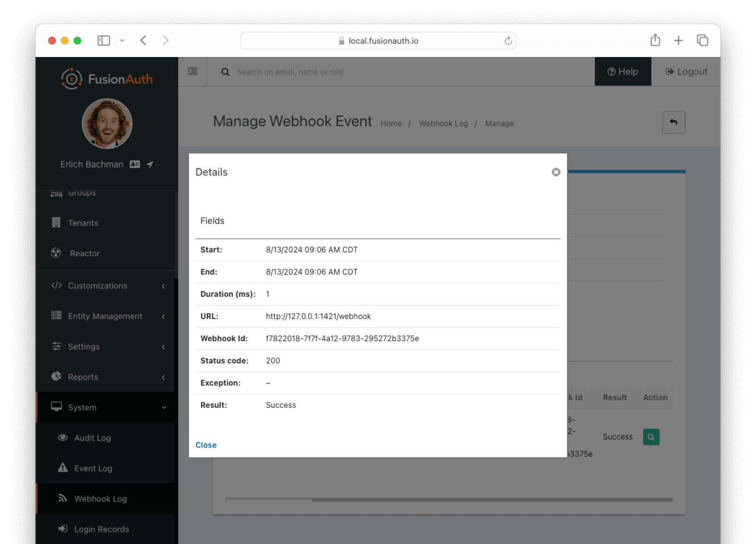Click the browser address bar local.fusionauth.io
Viewport: 756px width, 544px height.
pyautogui.click(x=378, y=41)
